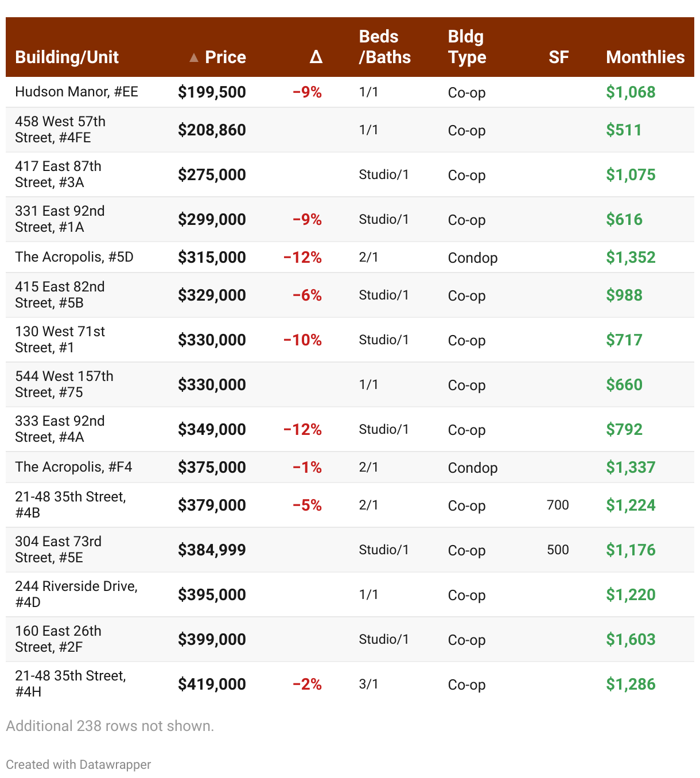Click the Condop type for Acropolis #F4
The image size is (700, 778).
472,468
